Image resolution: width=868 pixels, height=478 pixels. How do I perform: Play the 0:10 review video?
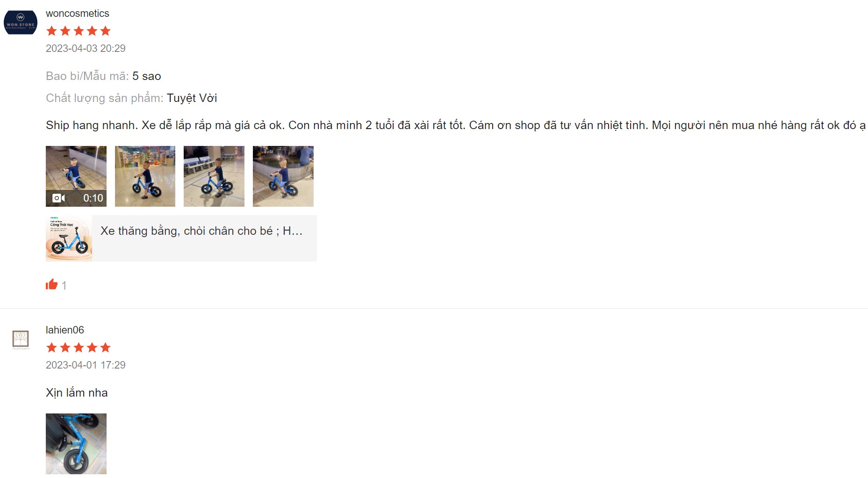76,176
